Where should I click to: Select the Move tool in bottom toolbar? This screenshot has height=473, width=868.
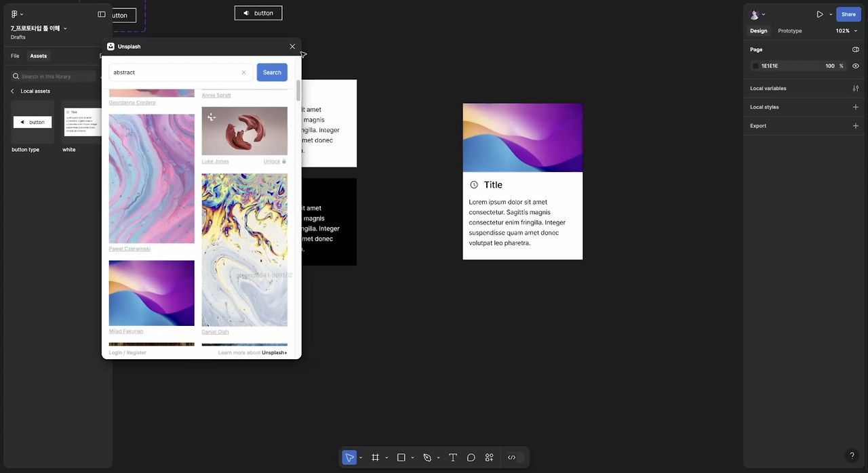349,457
